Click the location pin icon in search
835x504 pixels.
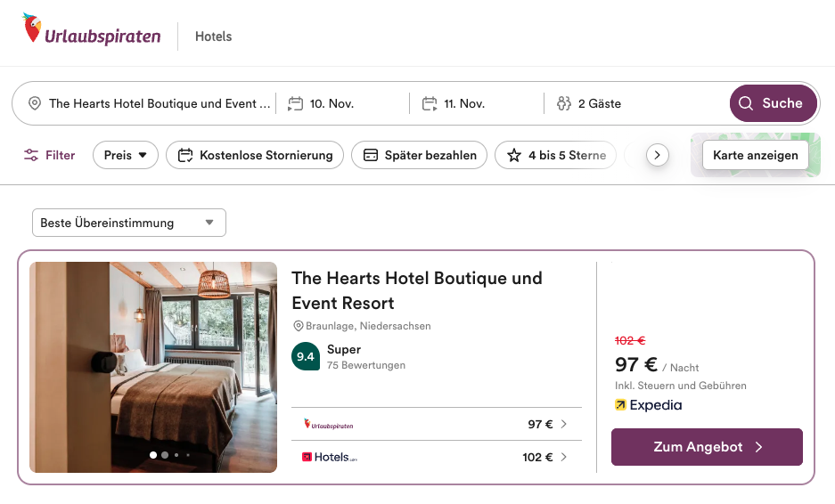tap(35, 103)
